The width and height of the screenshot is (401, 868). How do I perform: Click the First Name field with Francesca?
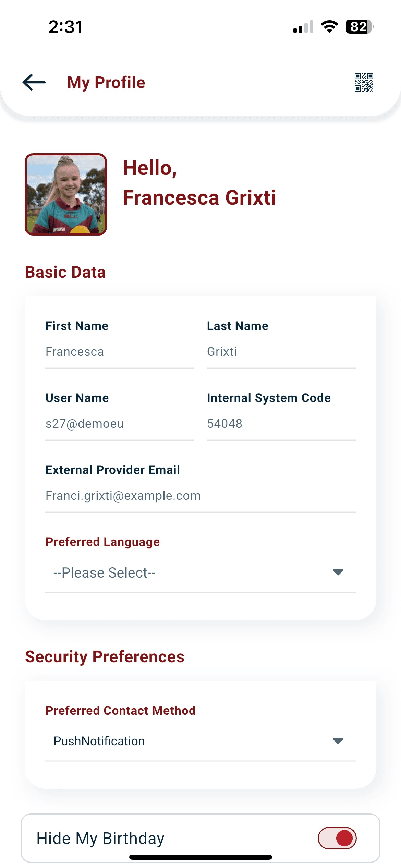120,352
